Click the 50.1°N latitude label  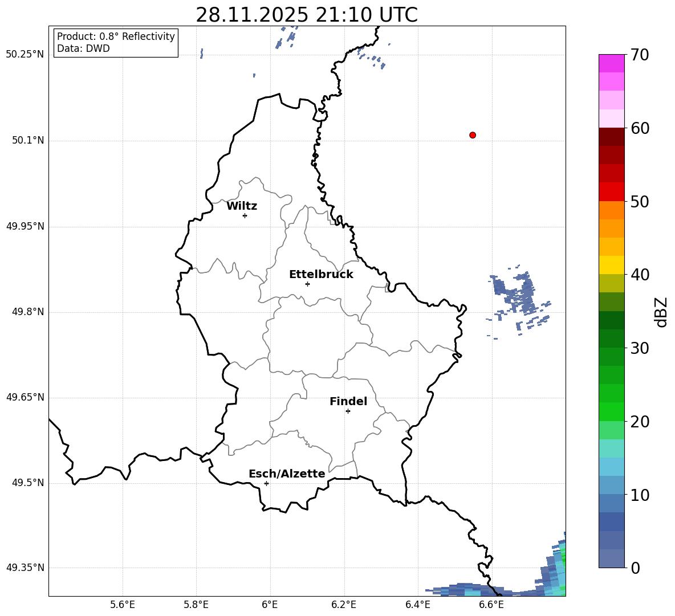(x=28, y=140)
